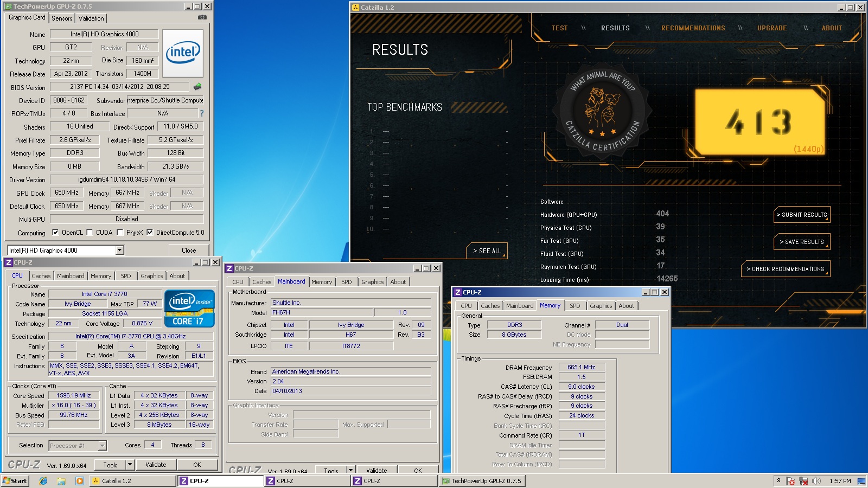Click OK in CPU-Z processor window
Screen dimensions: 868x488
(197, 465)
